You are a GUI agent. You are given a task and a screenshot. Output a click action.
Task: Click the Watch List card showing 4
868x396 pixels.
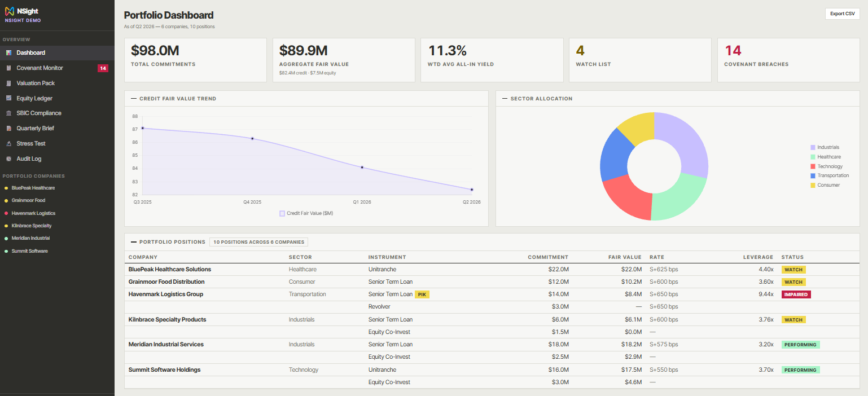pyautogui.click(x=640, y=60)
